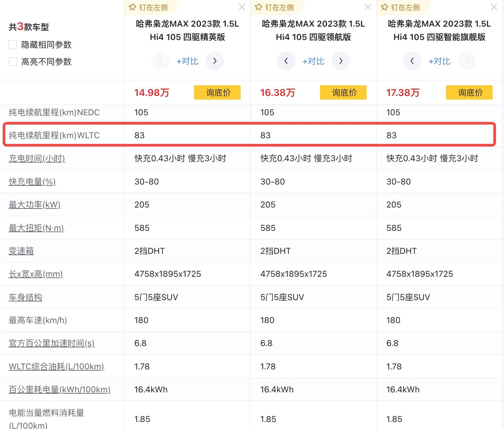The image size is (504, 429).
Task: Open the 变速箱 parameter link
Action: pyautogui.click(x=21, y=251)
